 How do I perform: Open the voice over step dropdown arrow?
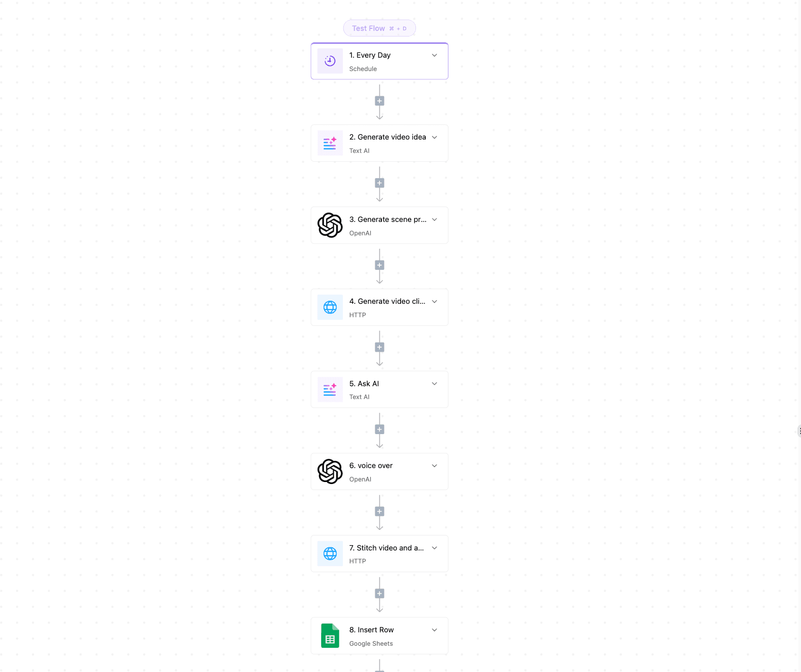(434, 466)
